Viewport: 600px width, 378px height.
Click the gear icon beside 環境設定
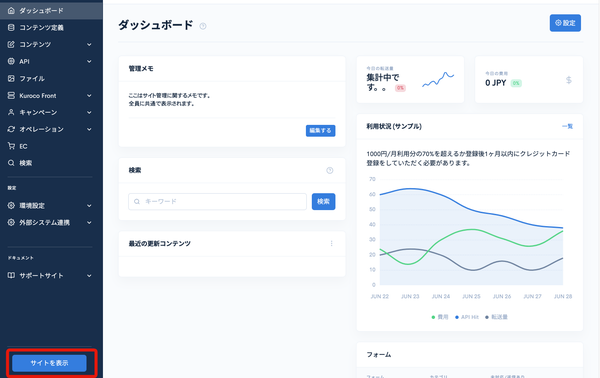click(x=11, y=205)
